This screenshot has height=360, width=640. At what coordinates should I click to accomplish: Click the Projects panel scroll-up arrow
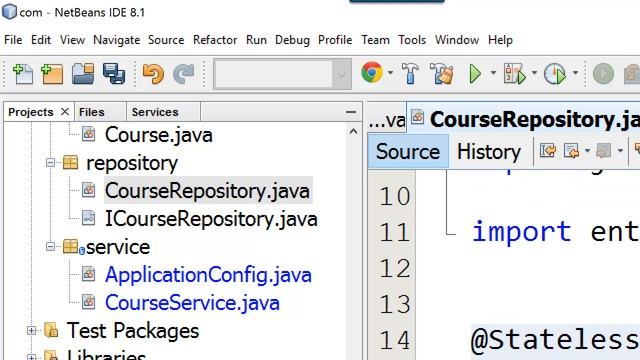click(353, 131)
